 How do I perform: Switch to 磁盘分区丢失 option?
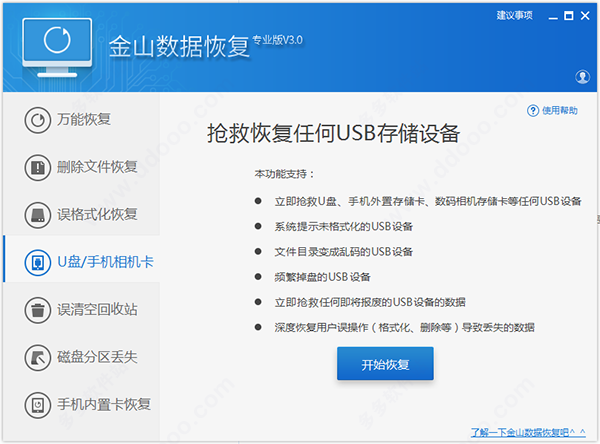point(97,357)
